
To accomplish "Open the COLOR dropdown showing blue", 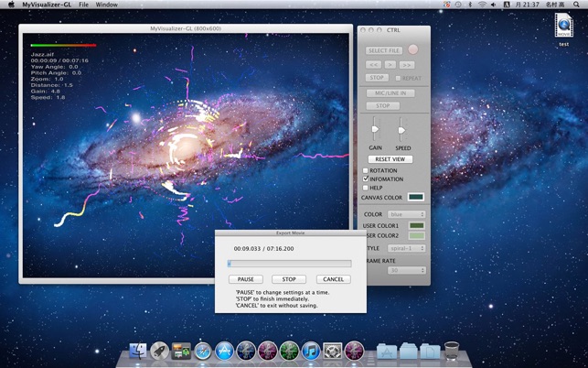I will point(407,214).
